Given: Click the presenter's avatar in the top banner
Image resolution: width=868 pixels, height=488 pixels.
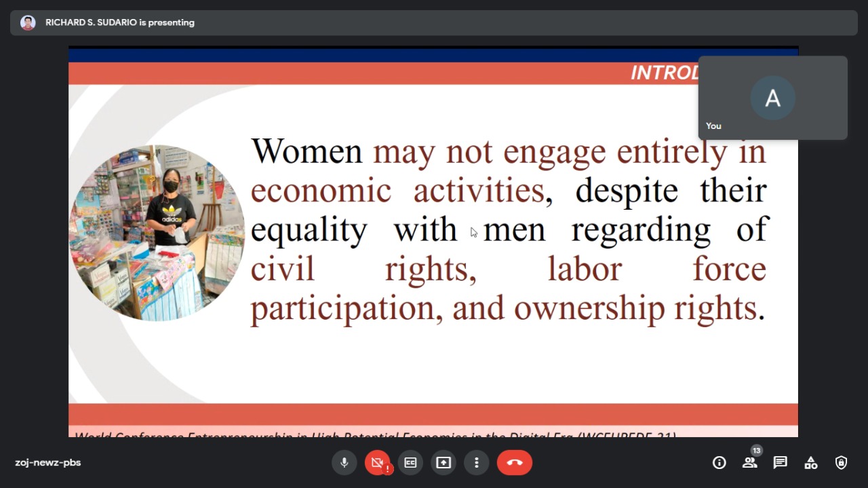Looking at the screenshot, I should click(x=28, y=22).
